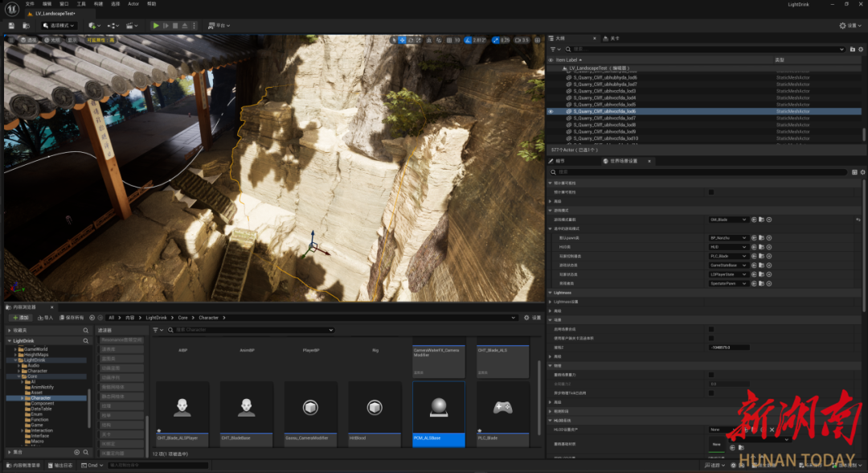Screen dimensions: 868x473
Task: Toggle visibility of S_Quarry_Cliff_ubhvccfda_lod6
Action: tap(551, 111)
